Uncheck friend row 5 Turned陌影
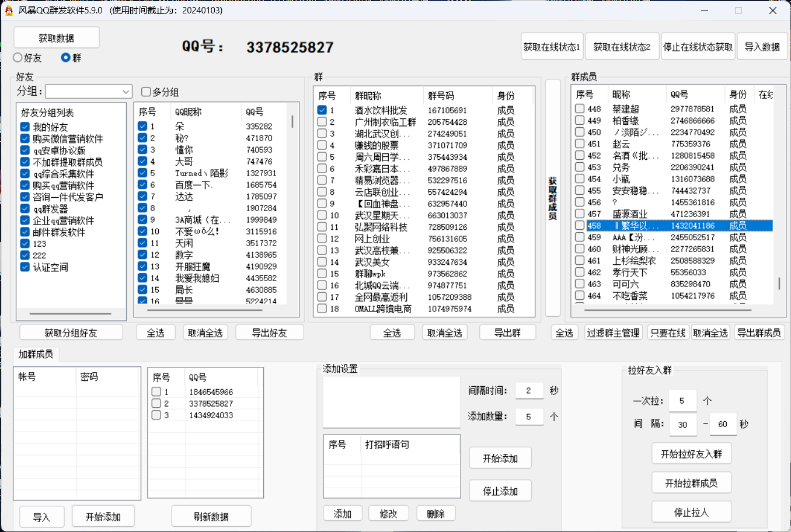This screenshot has height=532, width=791. pyautogui.click(x=142, y=173)
